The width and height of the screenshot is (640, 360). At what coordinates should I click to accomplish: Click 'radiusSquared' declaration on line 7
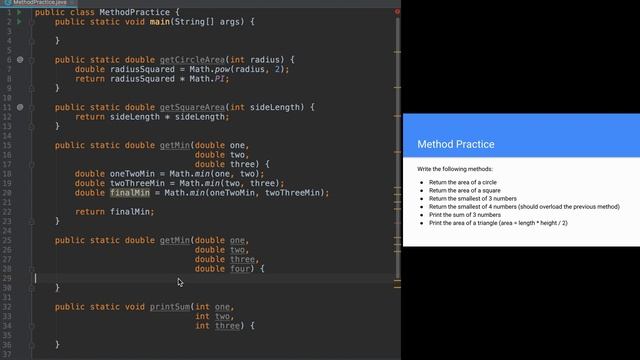142,69
